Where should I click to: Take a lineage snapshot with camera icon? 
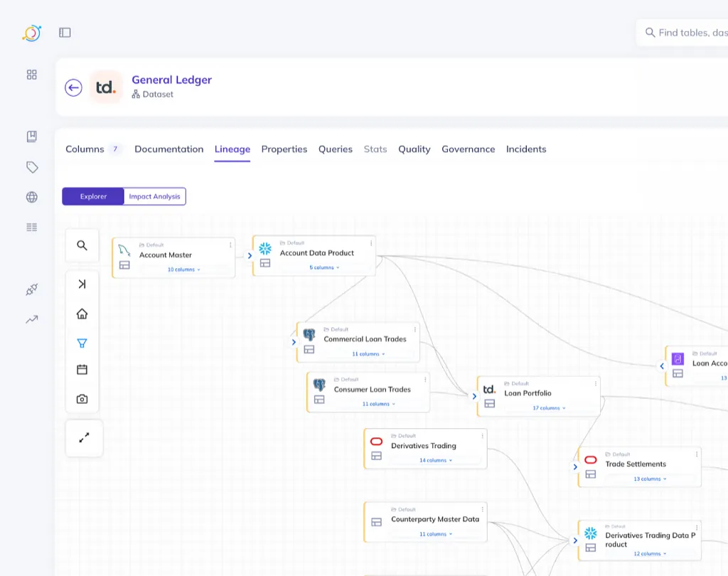(82, 399)
